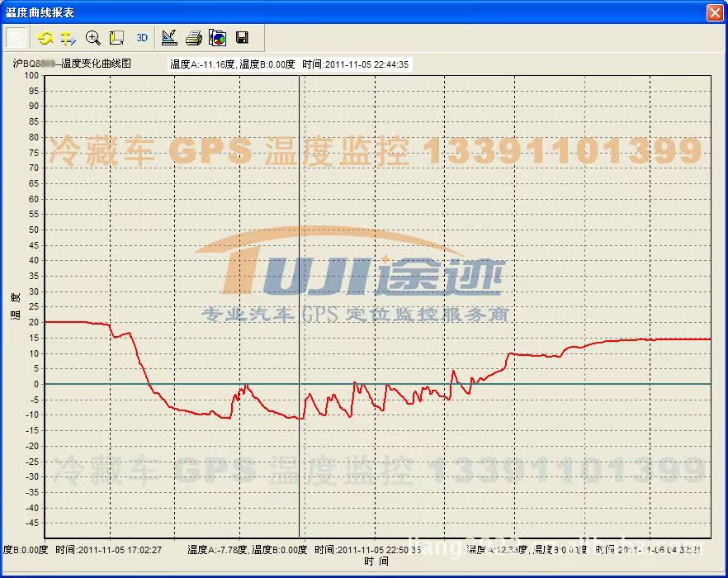728x578 pixels.
Task: Click the chart title ending in 温度变化曲线图
Action: coord(72,64)
